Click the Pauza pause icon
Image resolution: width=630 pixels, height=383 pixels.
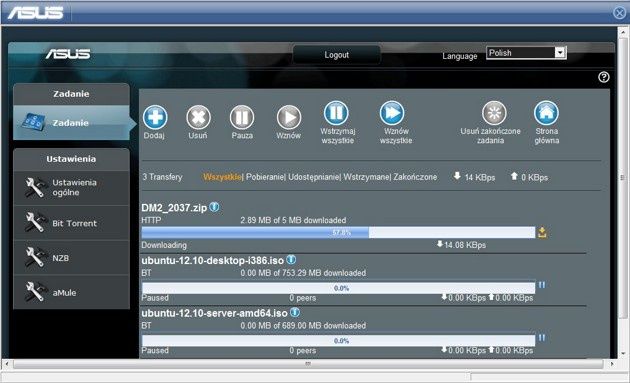[x=242, y=117]
